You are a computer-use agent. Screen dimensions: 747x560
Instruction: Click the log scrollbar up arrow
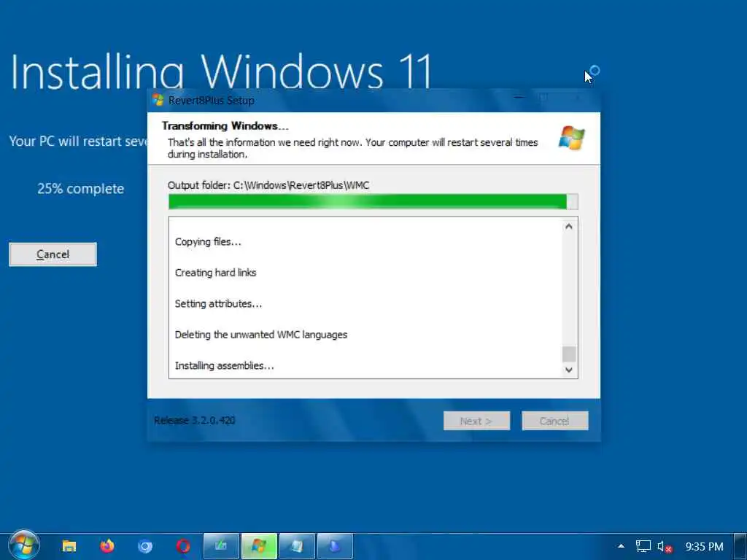(569, 227)
